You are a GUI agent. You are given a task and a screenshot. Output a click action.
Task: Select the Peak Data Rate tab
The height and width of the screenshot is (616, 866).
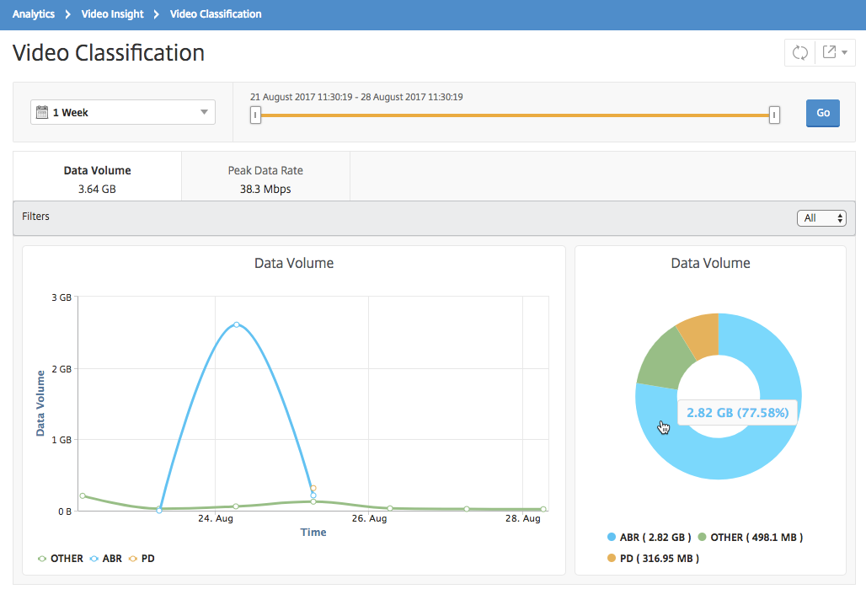tap(265, 179)
